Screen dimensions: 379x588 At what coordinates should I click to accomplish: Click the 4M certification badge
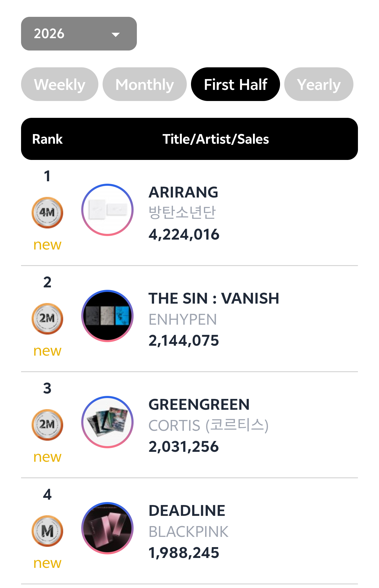click(x=47, y=213)
